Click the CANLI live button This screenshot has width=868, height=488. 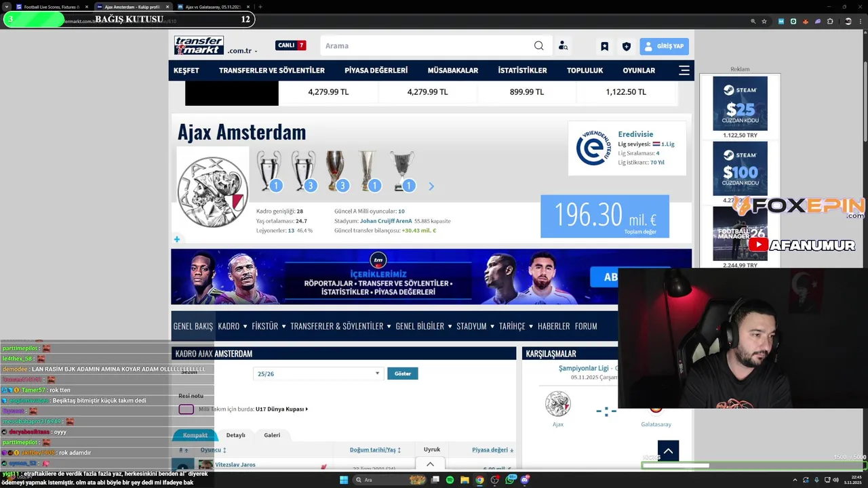291,45
